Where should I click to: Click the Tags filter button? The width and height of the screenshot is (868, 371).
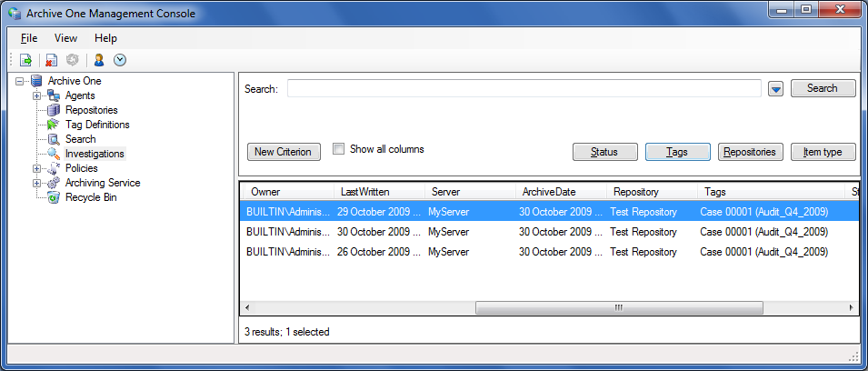(677, 152)
